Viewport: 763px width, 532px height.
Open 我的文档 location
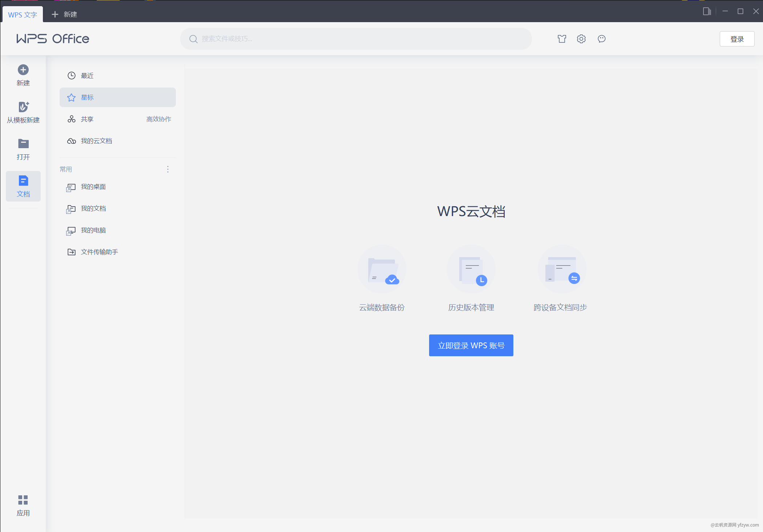[x=118, y=208]
